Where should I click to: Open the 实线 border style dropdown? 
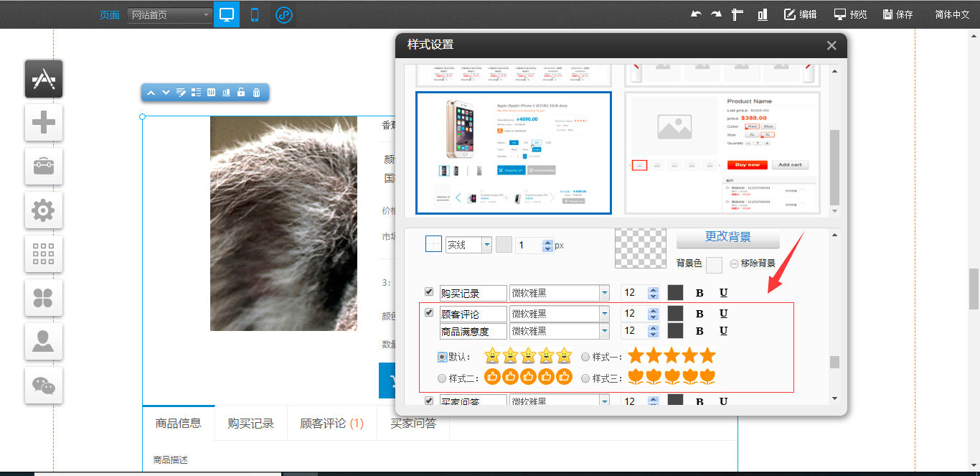pos(486,245)
